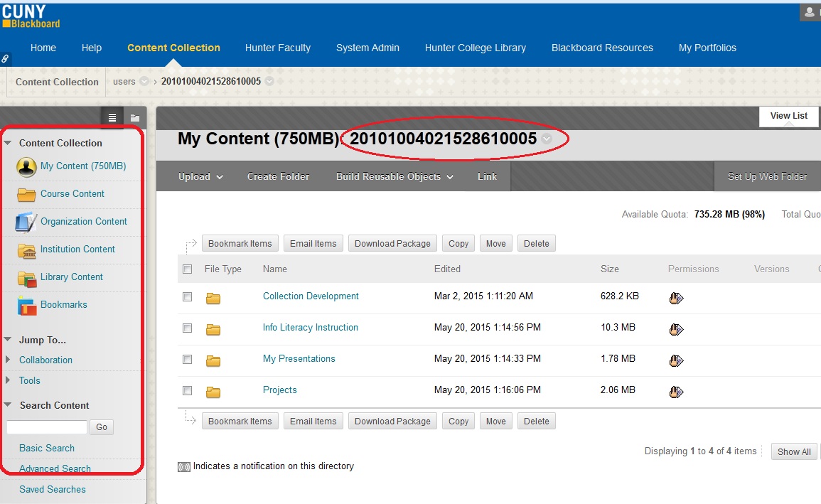Check the Projects row checkbox
821x504 pixels.
pyautogui.click(x=187, y=391)
